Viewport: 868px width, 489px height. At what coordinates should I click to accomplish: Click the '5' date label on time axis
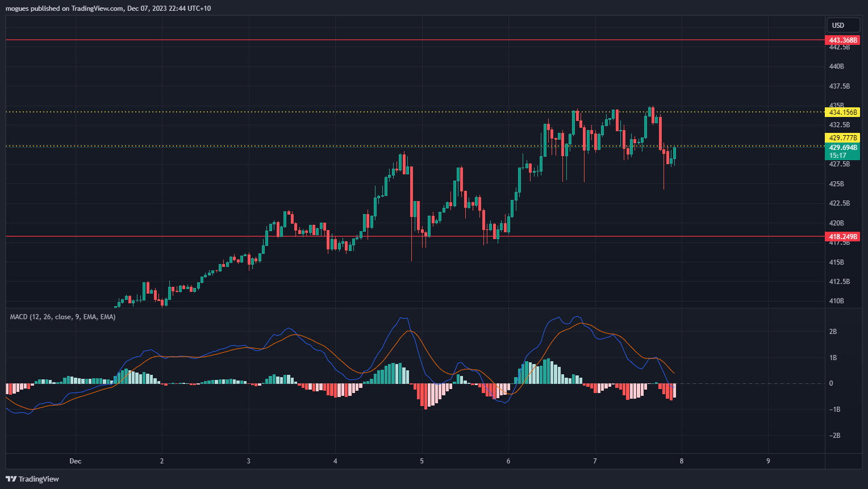(422, 461)
